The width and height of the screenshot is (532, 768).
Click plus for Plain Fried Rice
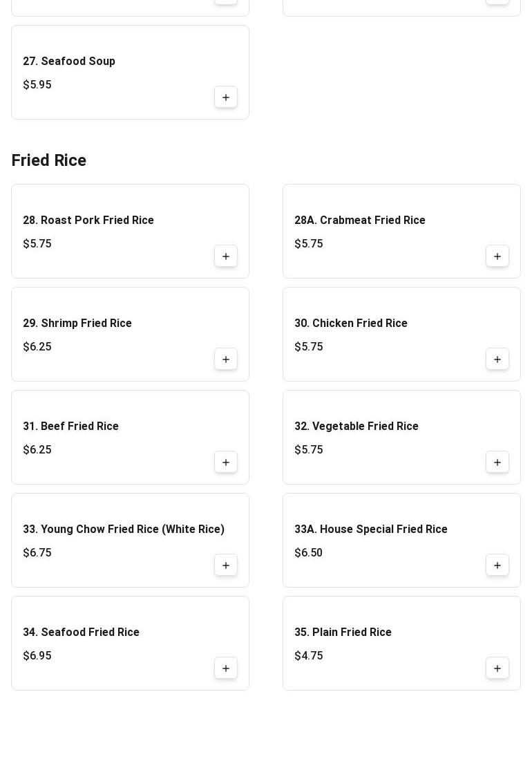[497, 668]
